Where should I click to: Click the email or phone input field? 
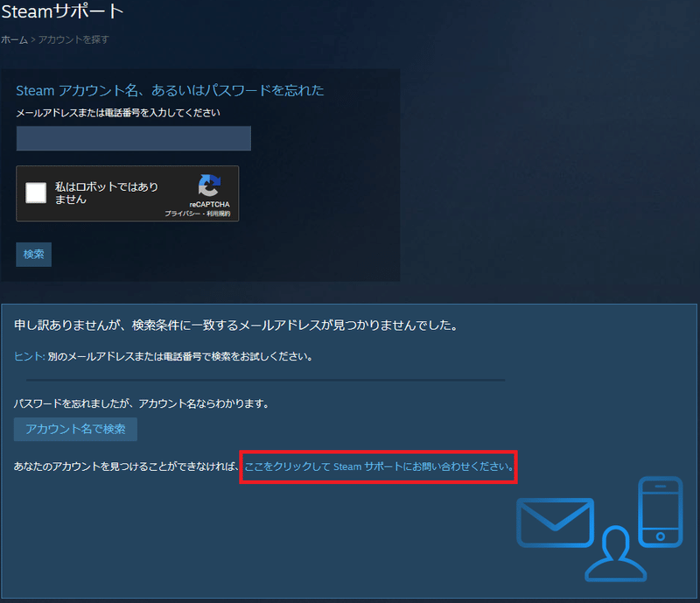133,138
